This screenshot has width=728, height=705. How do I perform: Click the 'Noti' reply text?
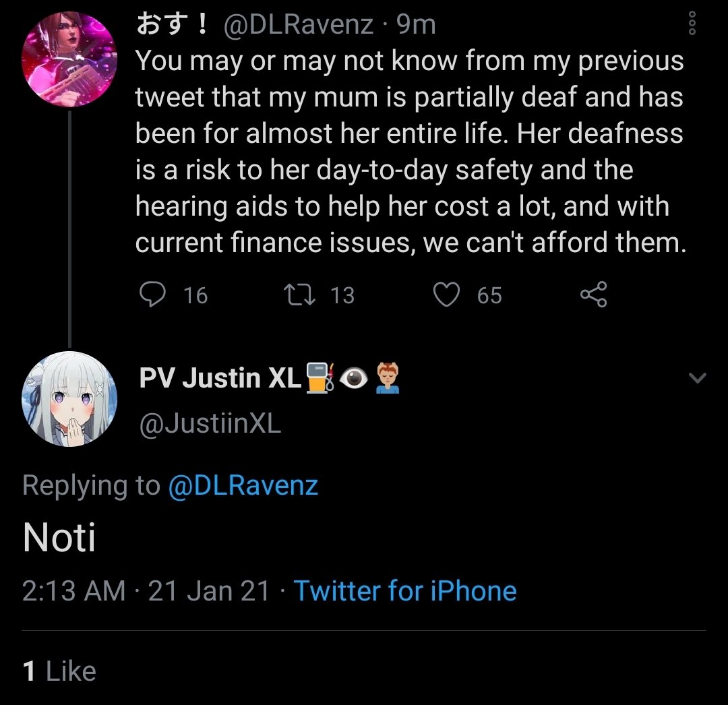point(59,537)
